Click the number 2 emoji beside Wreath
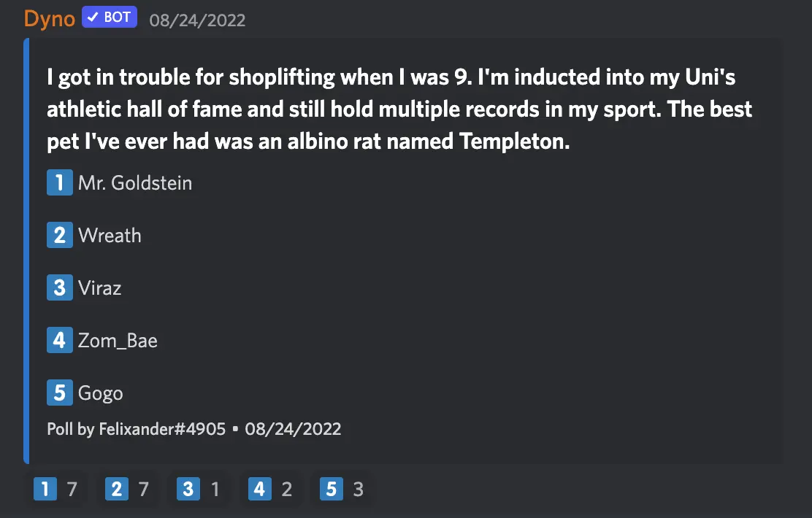This screenshot has width=812, height=518. pyautogui.click(x=59, y=235)
